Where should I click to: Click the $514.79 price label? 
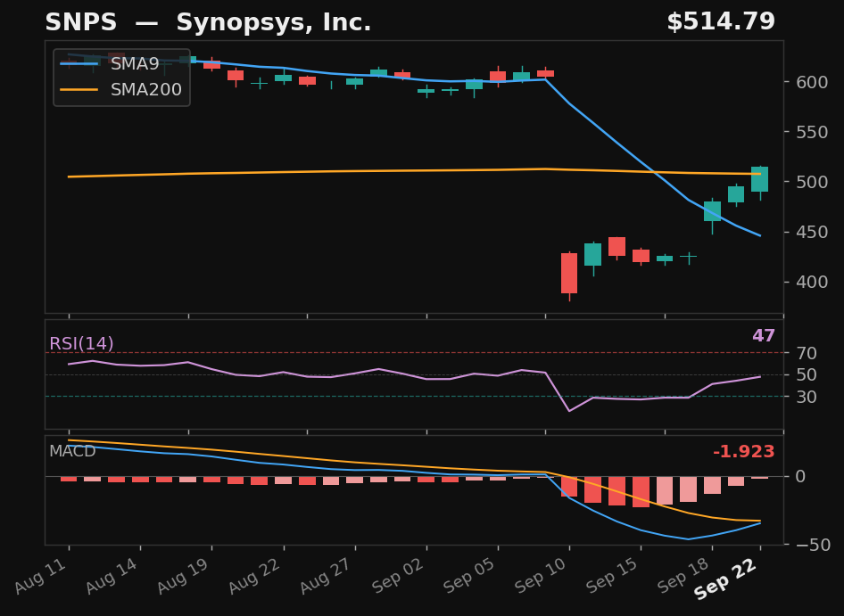(x=721, y=22)
